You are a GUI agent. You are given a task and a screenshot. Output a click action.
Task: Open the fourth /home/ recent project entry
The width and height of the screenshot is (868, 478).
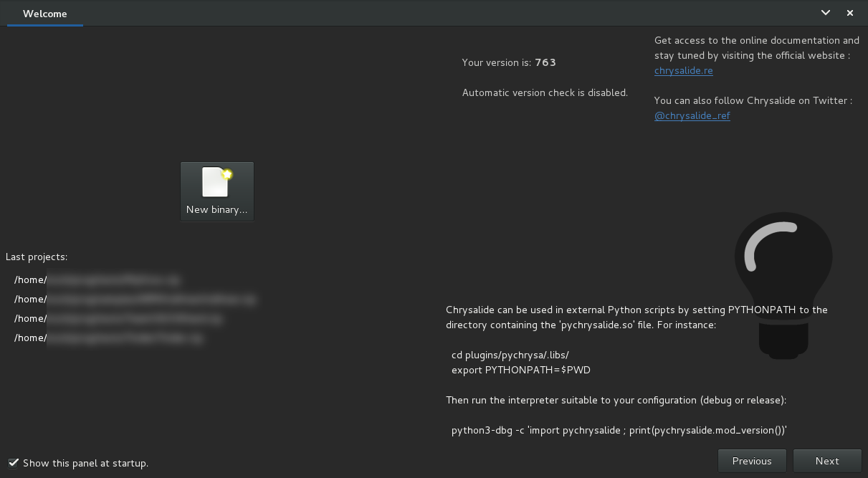[109, 338]
